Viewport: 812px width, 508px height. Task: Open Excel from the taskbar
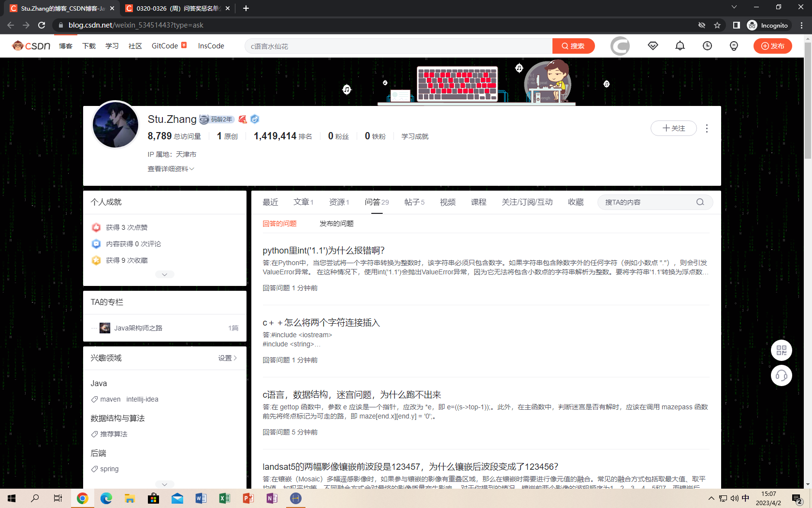point(225,498)
